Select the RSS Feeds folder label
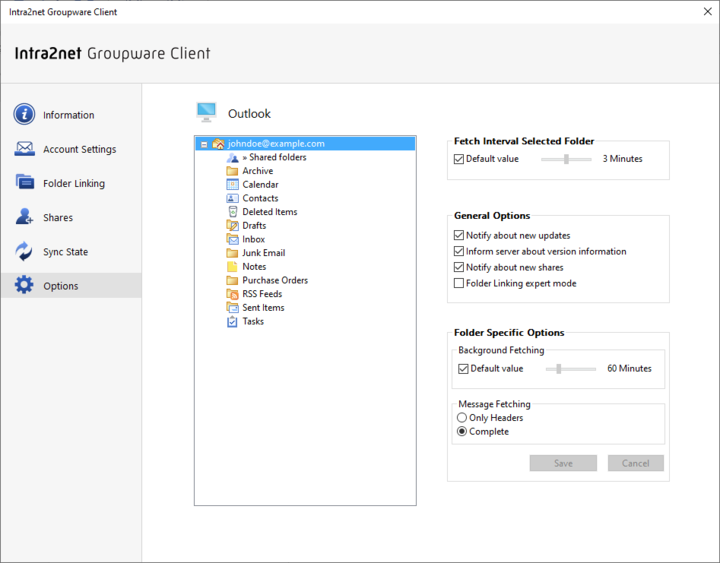 coord(262,294)
